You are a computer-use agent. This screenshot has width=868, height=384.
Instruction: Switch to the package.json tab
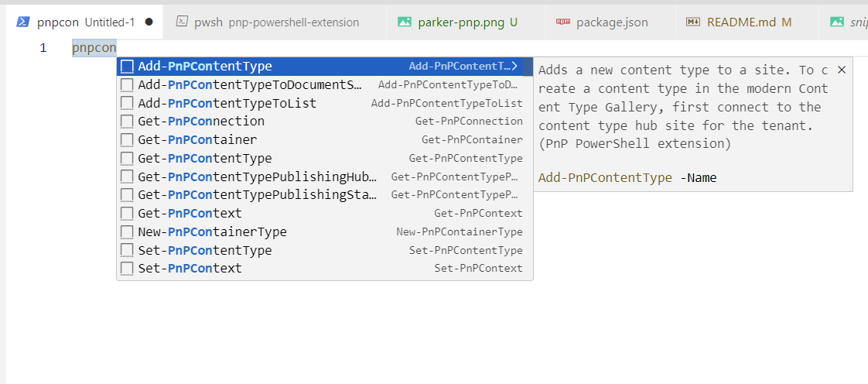(610, 22)
